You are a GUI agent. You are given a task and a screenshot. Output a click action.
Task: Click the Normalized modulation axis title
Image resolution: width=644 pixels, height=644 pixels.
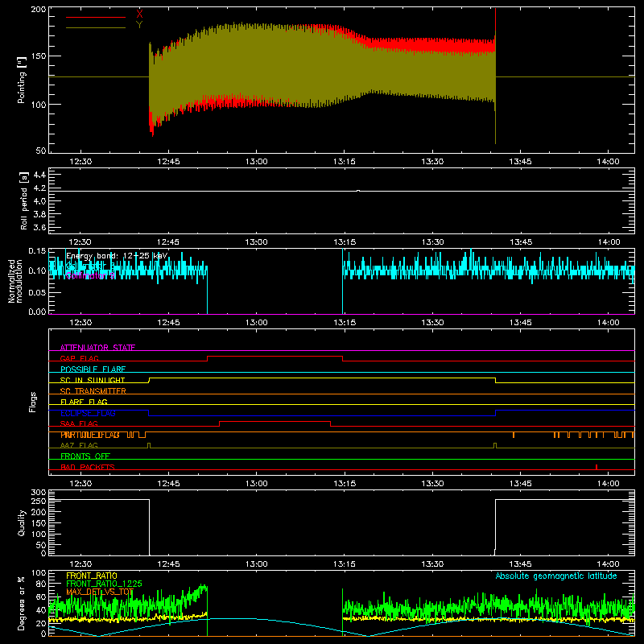[15, 281]
